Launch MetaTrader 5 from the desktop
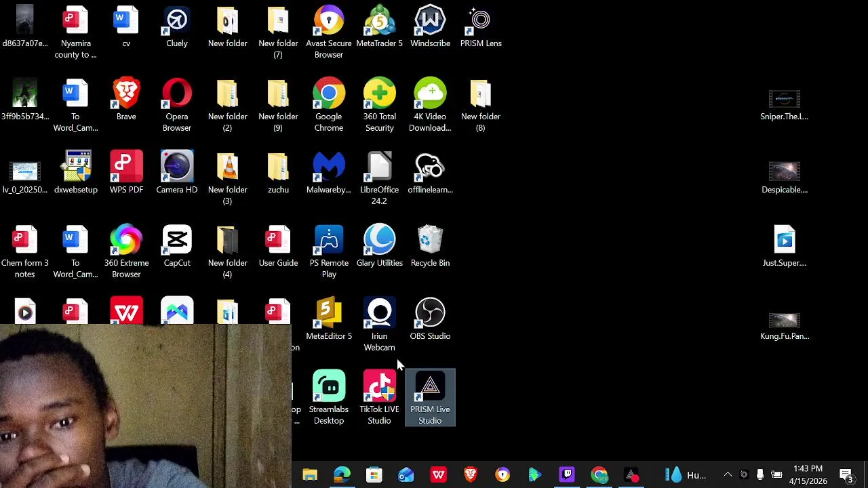This screenshot has width=868, height=488. [x=379, y=27]
